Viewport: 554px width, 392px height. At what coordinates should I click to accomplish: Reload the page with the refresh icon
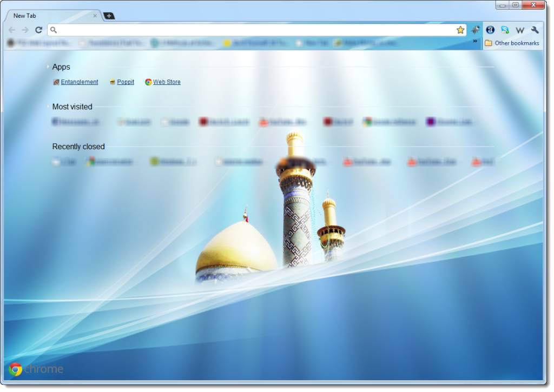pos(38,30)
